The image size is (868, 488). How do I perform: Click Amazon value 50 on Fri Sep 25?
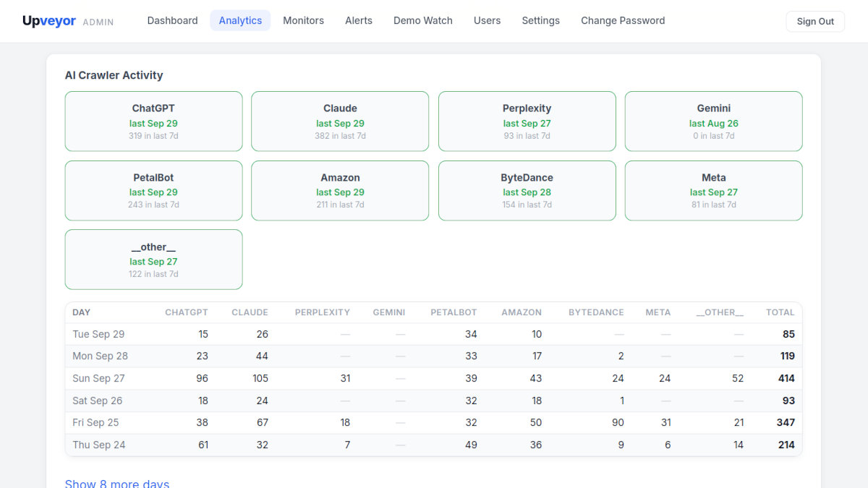(x=535, y=422)
